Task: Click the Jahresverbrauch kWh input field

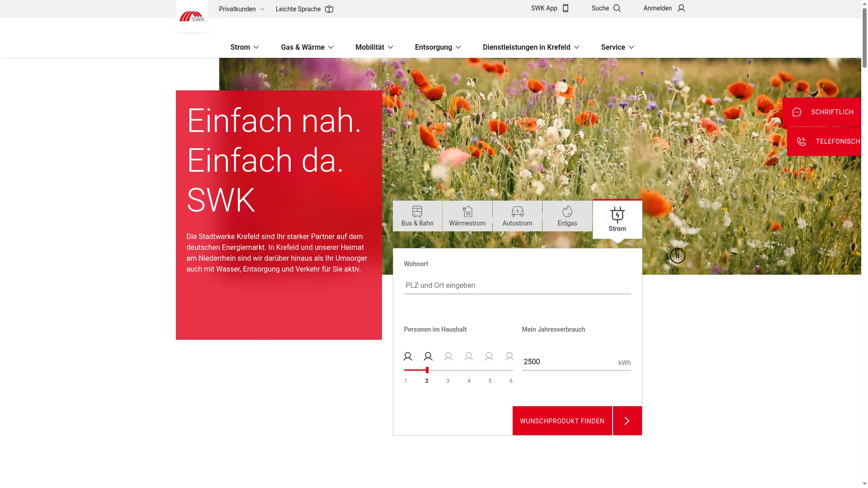Action: pos(576,362)
